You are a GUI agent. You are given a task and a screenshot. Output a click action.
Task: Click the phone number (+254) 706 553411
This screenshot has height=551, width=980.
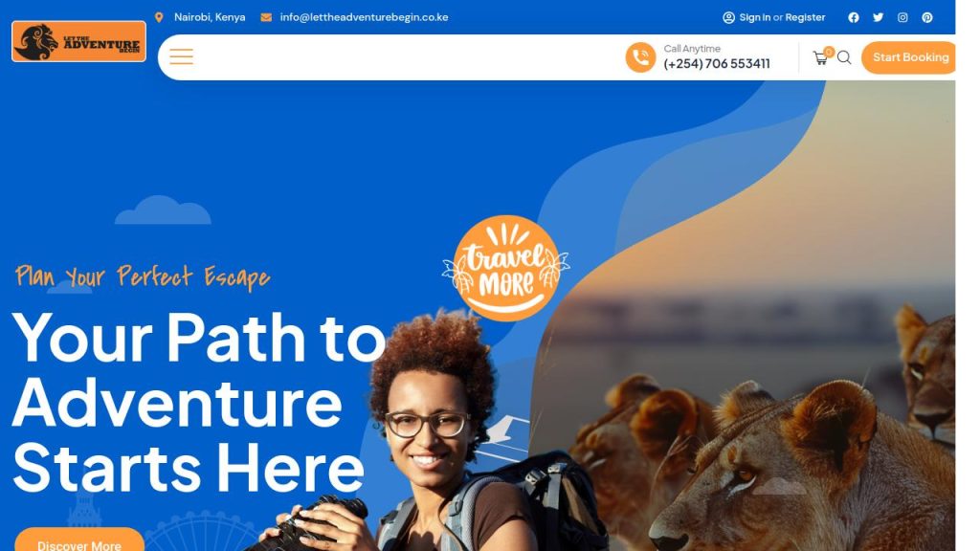[x=717, y=64]
